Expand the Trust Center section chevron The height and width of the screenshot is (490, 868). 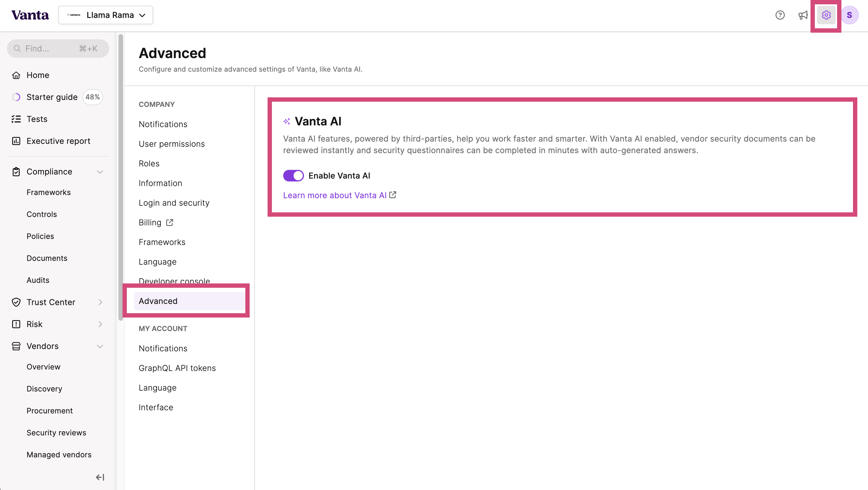100,302
